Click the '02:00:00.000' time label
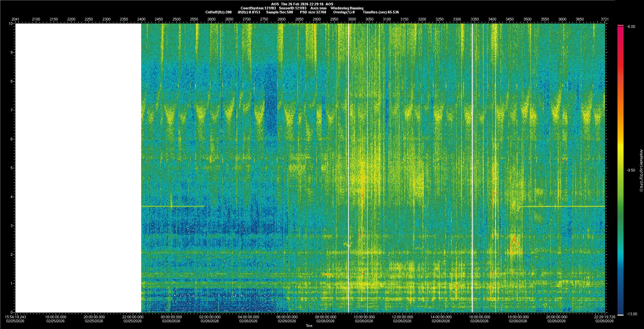Image resolution: width=644 pixels, height=329 pixels. click(210, 317)
